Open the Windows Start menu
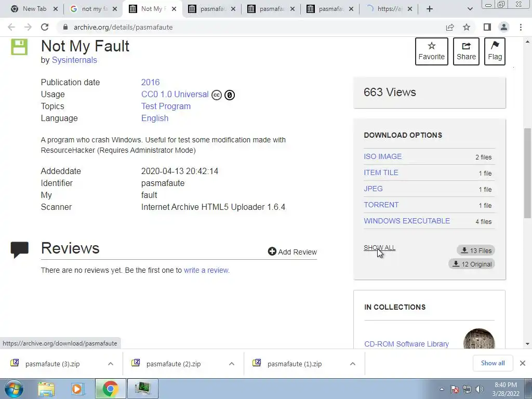Image resolution: width=532 pixels, height=399 pixels. tap(14, 389)
